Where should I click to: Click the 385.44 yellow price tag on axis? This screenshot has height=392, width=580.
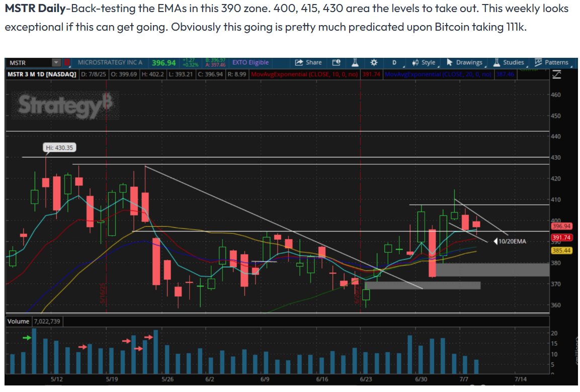[561, 250]
